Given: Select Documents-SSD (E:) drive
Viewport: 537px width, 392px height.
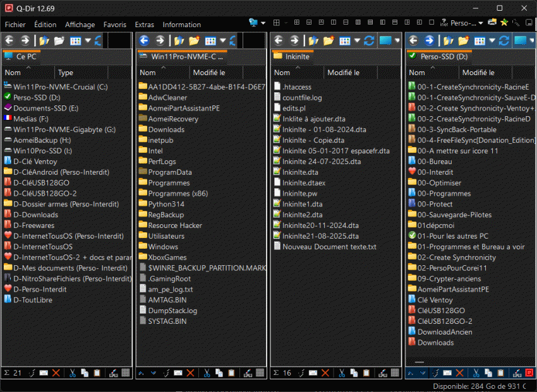Looking at the screenshot, I should click(41, 109).
